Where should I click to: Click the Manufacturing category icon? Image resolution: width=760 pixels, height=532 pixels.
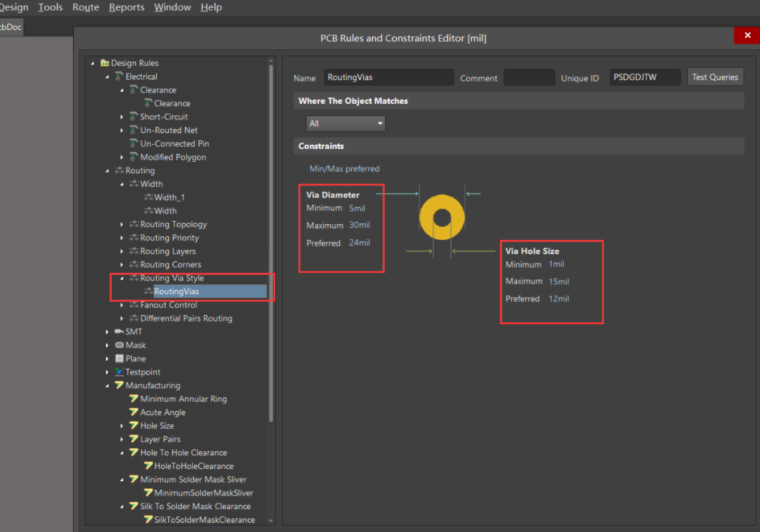119,385
